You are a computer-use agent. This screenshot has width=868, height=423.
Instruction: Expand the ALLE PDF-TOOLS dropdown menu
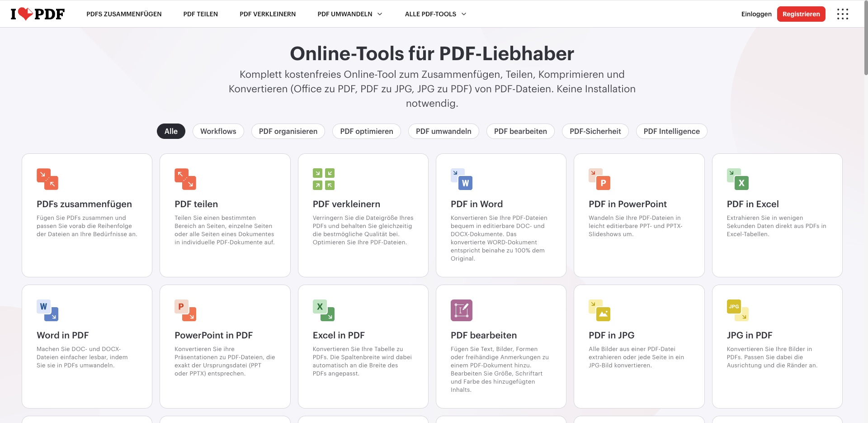coord(435,14)
